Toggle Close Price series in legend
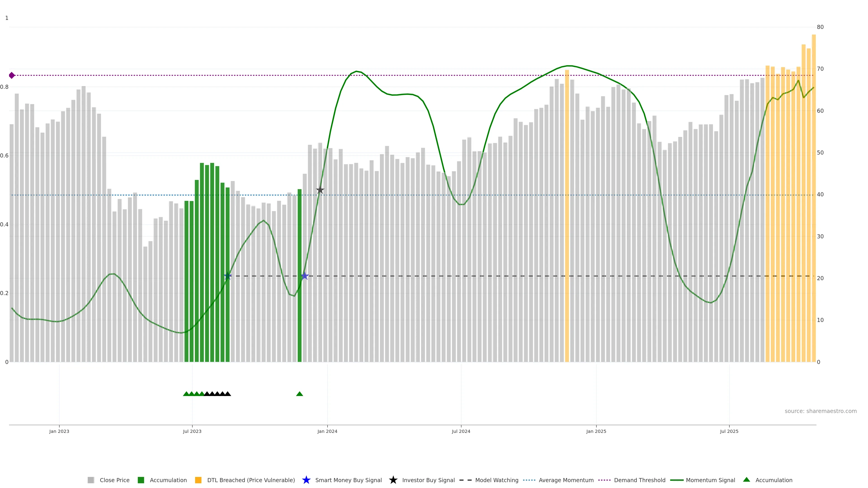This screenshot has width=868, height=488. coord(114,480)
